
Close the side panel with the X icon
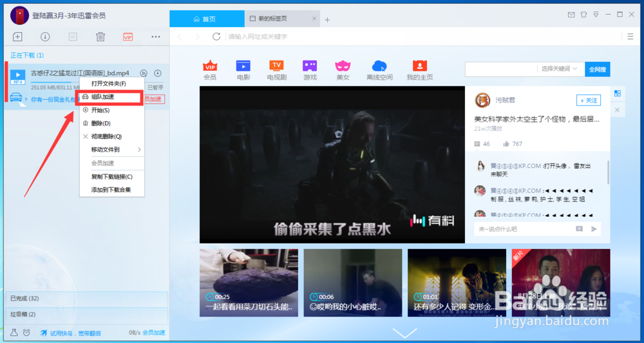pos(618,110)
